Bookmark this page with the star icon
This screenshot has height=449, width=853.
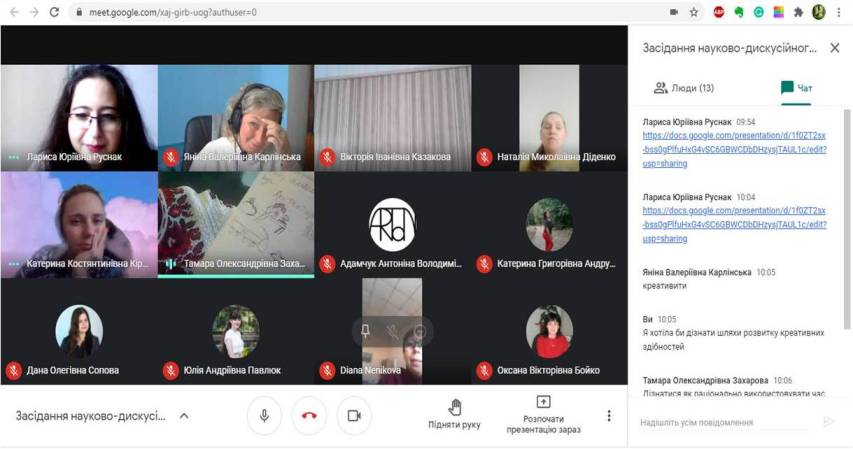tap(694, 12)
